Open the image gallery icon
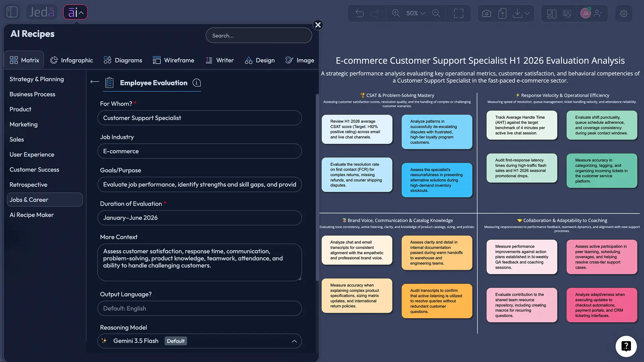The image size is (644, 362). click(567, 13)
